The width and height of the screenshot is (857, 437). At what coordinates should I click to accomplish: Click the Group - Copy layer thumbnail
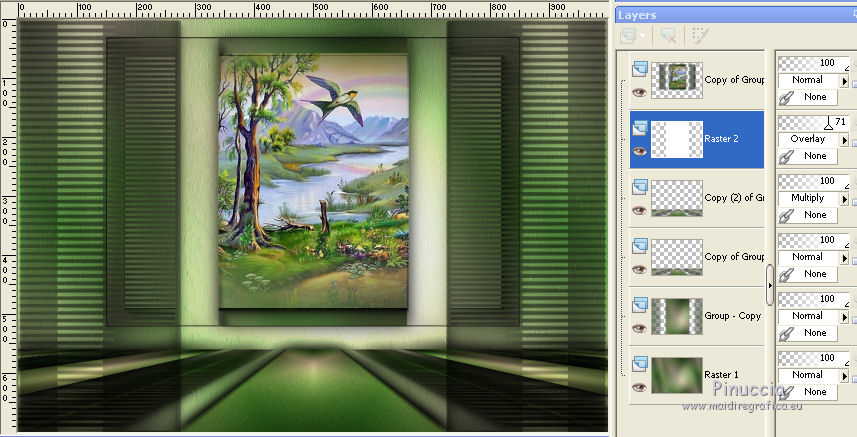(677, 316)
